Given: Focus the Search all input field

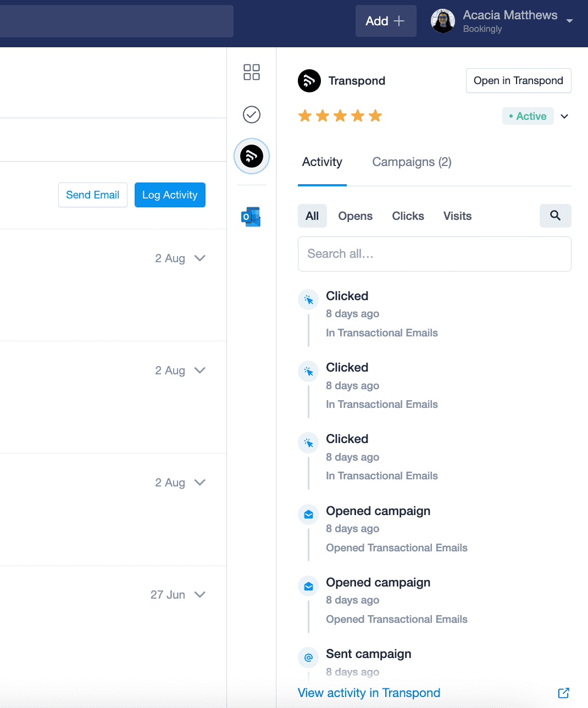Looking at the screenshot, I should tap(435, 254).
